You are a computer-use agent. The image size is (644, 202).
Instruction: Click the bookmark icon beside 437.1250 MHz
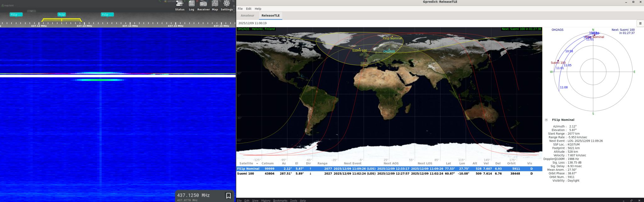coord(229,196)
